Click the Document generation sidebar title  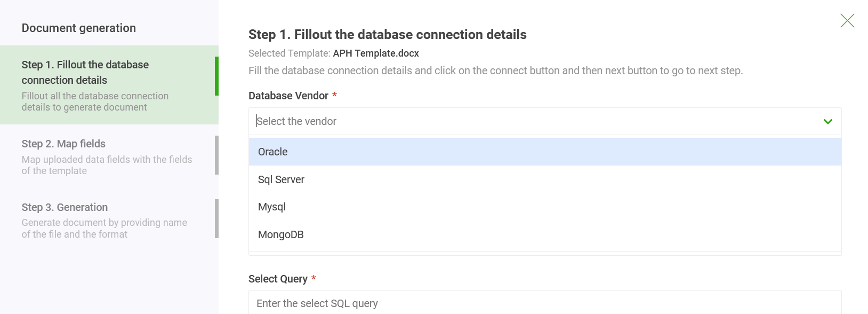pyautogui.click(x=79, y=28)
